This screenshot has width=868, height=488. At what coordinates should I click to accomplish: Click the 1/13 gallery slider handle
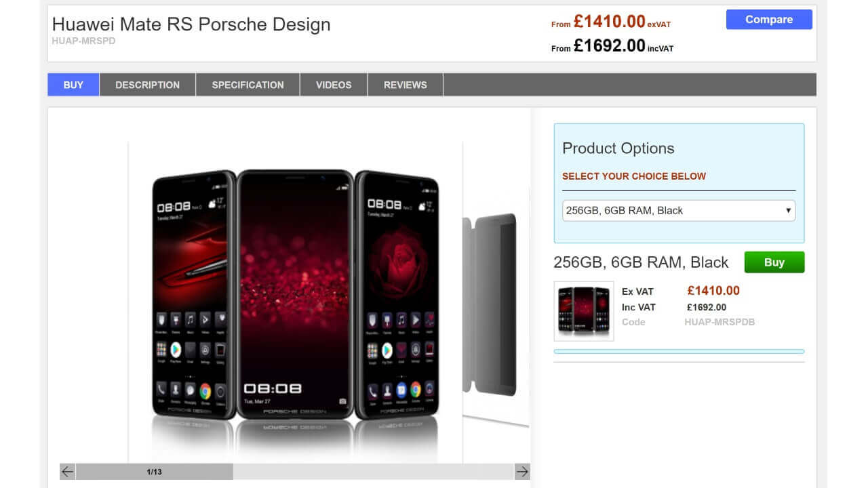coord(155,472)
